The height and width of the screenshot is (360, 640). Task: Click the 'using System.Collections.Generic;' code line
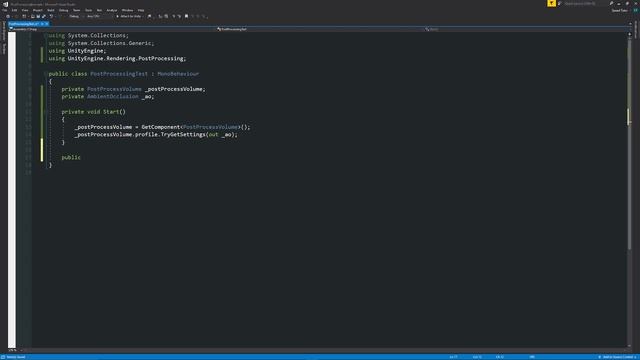101,43
